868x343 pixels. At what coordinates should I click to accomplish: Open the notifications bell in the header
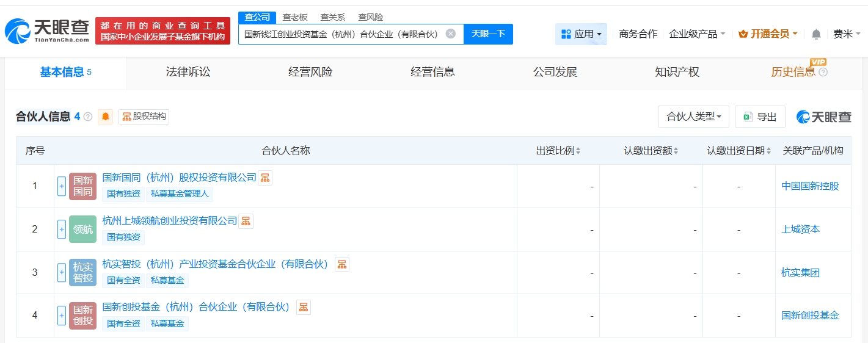point(816,34)
